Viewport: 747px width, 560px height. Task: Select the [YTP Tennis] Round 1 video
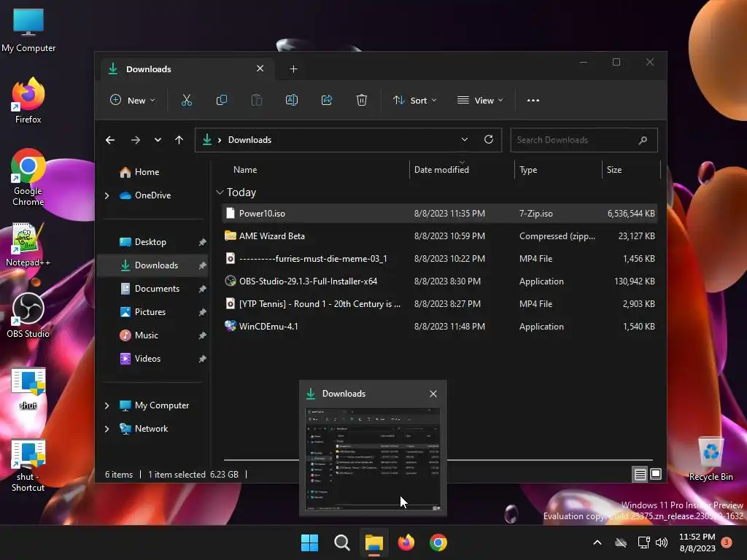point(439,304)
